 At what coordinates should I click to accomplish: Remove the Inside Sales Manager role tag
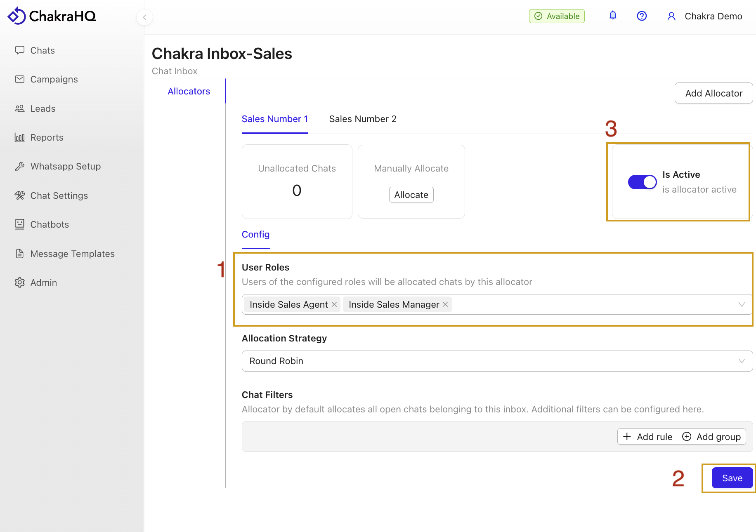click(445, 304)
